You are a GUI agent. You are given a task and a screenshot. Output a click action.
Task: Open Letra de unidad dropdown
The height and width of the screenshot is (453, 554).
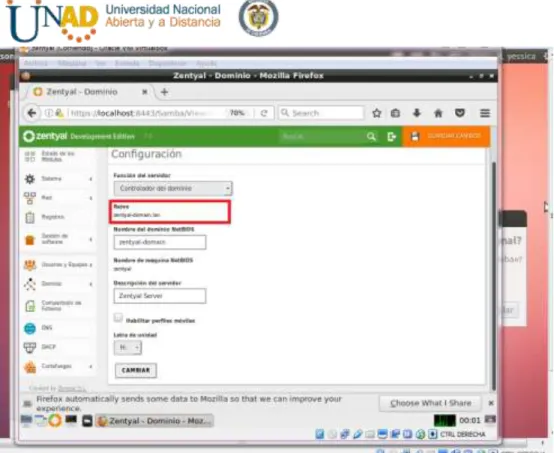pos(128,348)
